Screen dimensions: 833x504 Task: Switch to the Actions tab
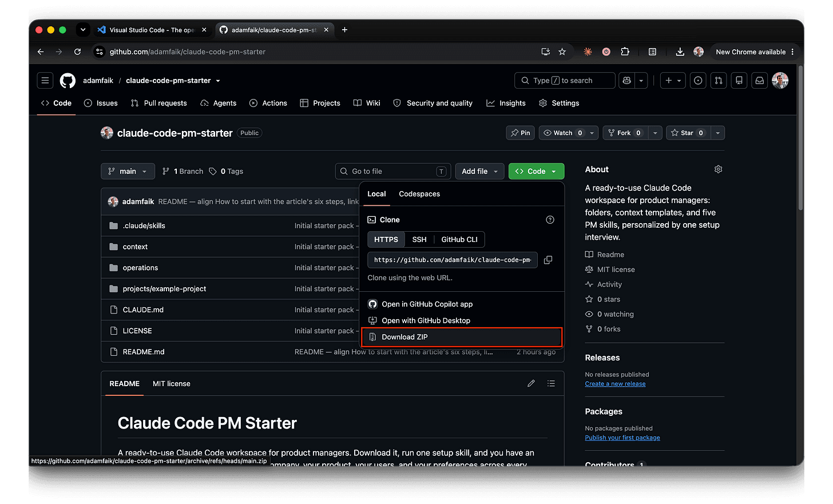pos(268,103)
